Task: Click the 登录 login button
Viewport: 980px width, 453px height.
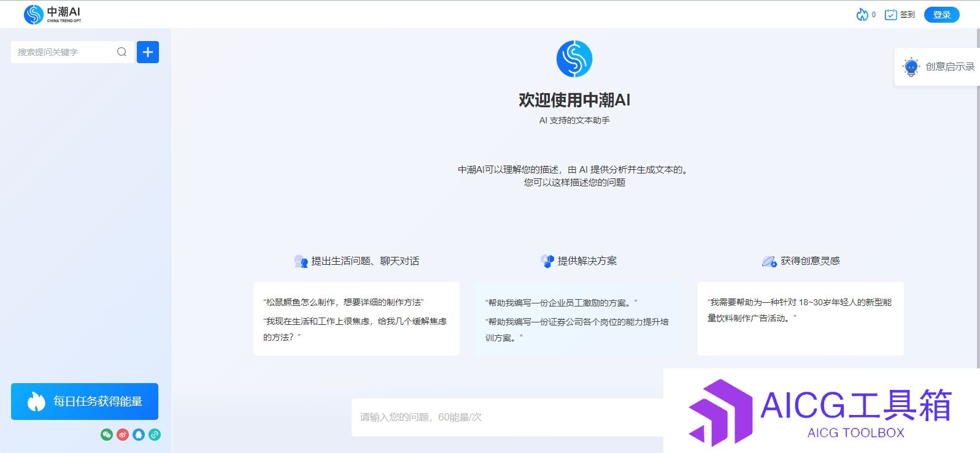Action: coord(941,15)
